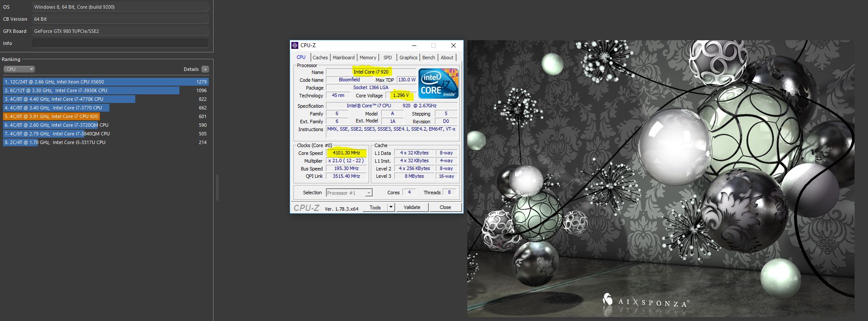Select ranking row Core i5-3317U CPU
868x321 pixels.
(x=106, y=142)
